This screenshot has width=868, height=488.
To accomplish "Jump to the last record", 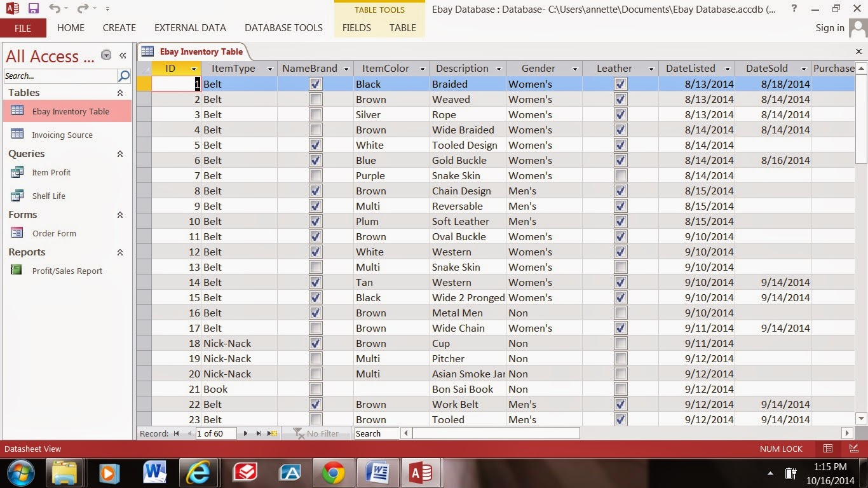I will 258,433.
